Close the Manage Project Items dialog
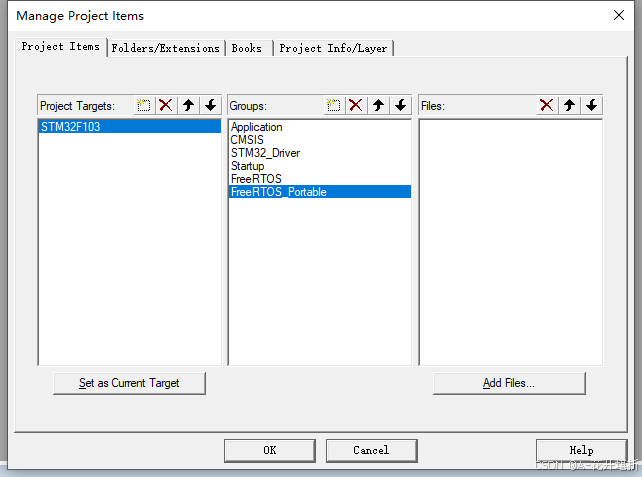The height and width of the screenshot is (477, 642). [x=619, y=15]
